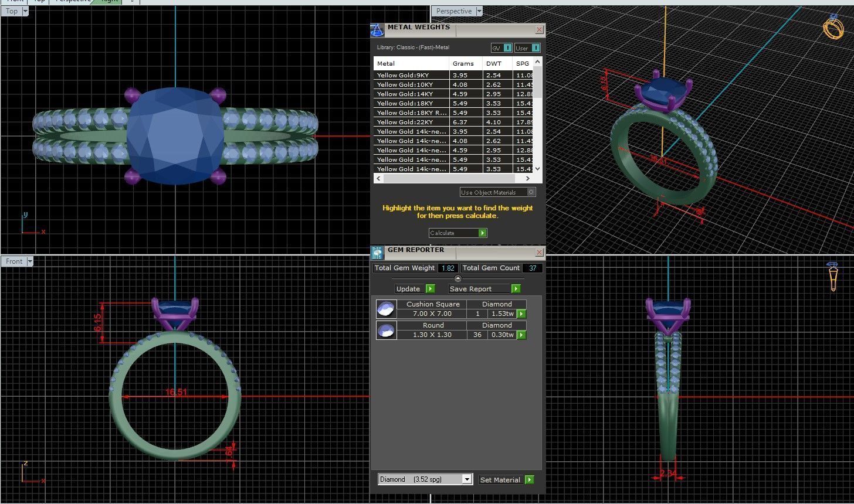This screenshot has width=854, height=504.
Task: Click the 16.51 dimension in Front viewport
Action: tap(176, 392)
